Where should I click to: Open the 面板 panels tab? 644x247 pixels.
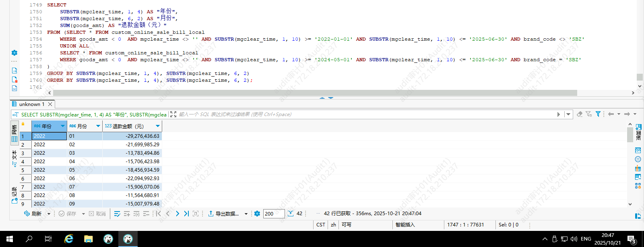(638, 132)
